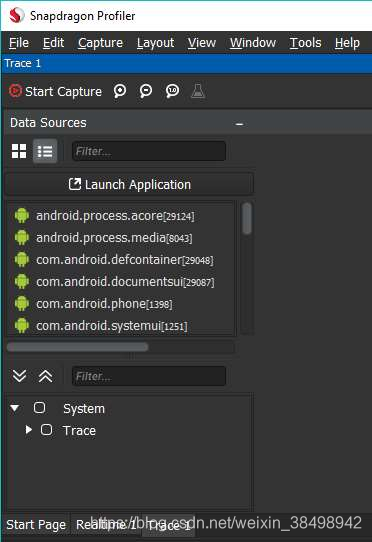The height and width of the screenshot is (542, 372).
Task: Click the Launch Application button
Action: click(x=130, y=185)
